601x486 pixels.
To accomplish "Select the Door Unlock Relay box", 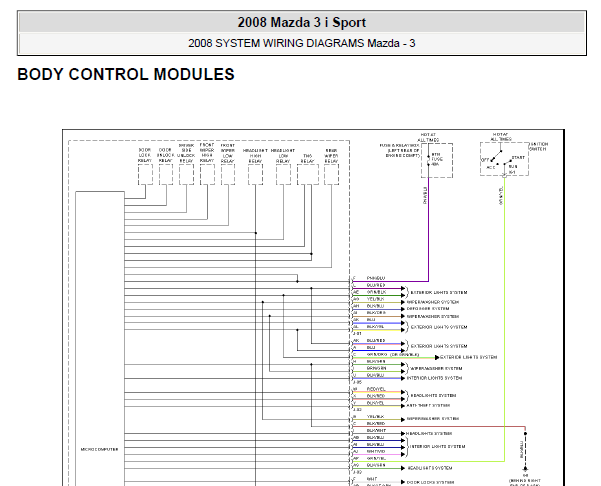I will (x=166, y=174).
